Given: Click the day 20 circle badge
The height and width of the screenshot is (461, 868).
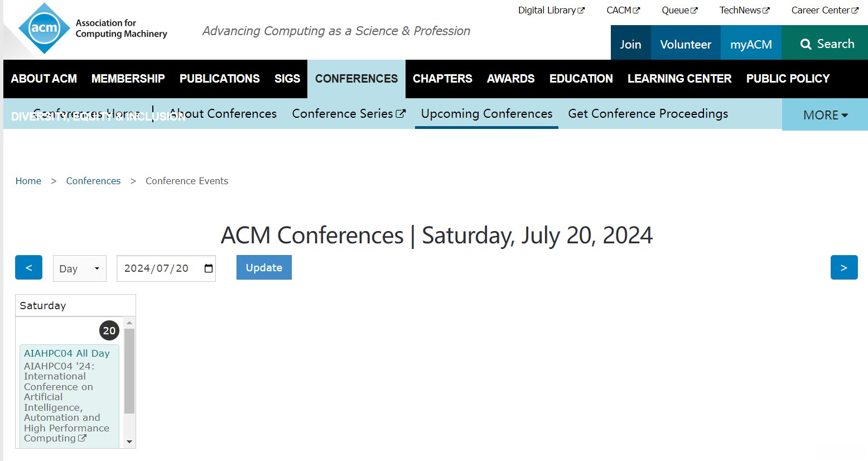Looking at the screenshot, I should (109, 330).
